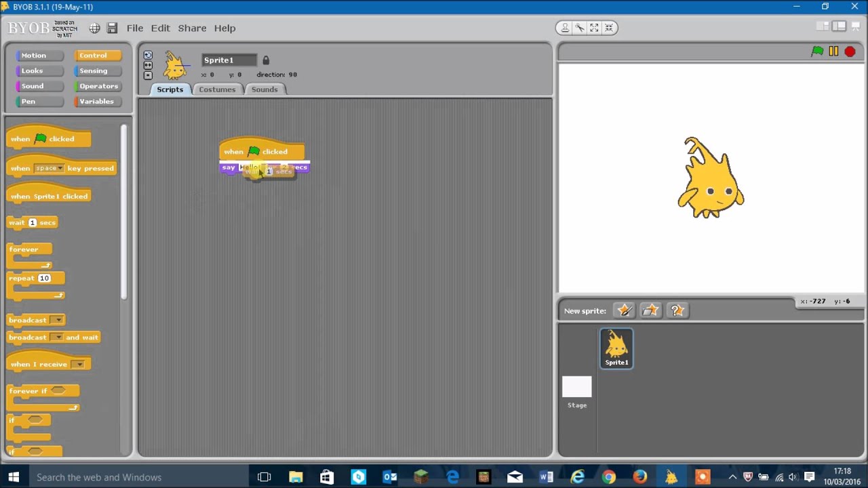The height and width of the screenshot is (488, 868).
Task: Open dropdown on when I receive block
Action: (x=79, y=365)
